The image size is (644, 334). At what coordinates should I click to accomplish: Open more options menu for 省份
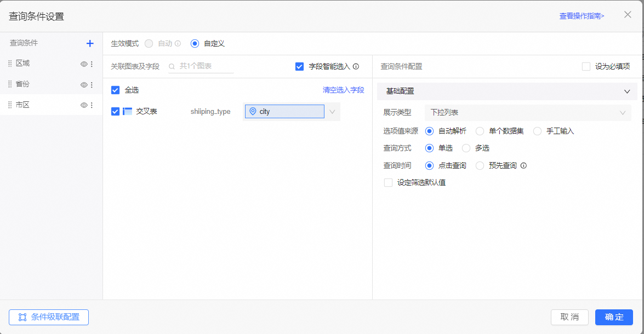click(92, 85)
